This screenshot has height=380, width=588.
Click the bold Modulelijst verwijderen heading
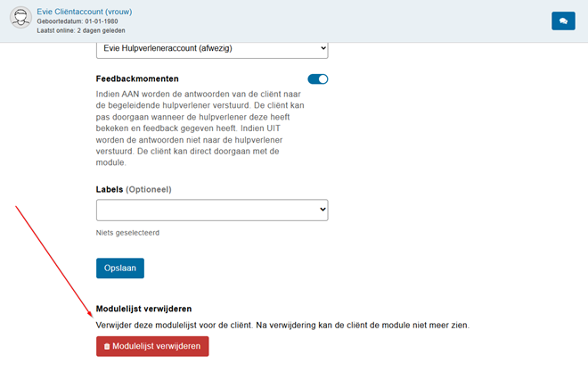point(143,309)
